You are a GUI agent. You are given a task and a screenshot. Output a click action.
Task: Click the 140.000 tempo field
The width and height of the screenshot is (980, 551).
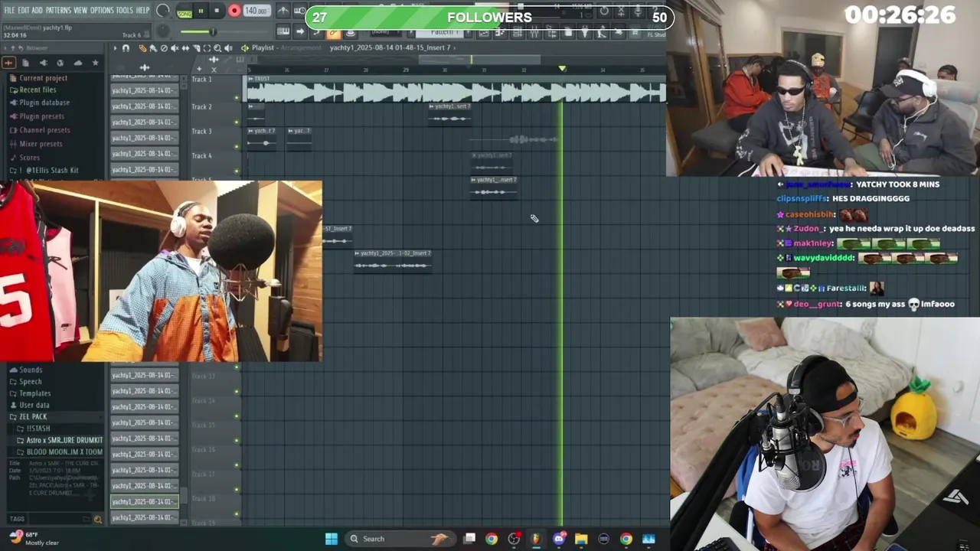256,11
